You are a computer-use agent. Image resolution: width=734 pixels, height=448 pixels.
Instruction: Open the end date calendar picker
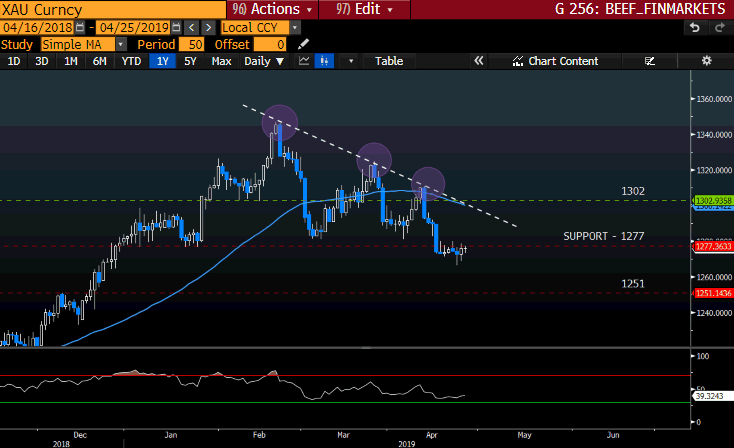[176, 28]
